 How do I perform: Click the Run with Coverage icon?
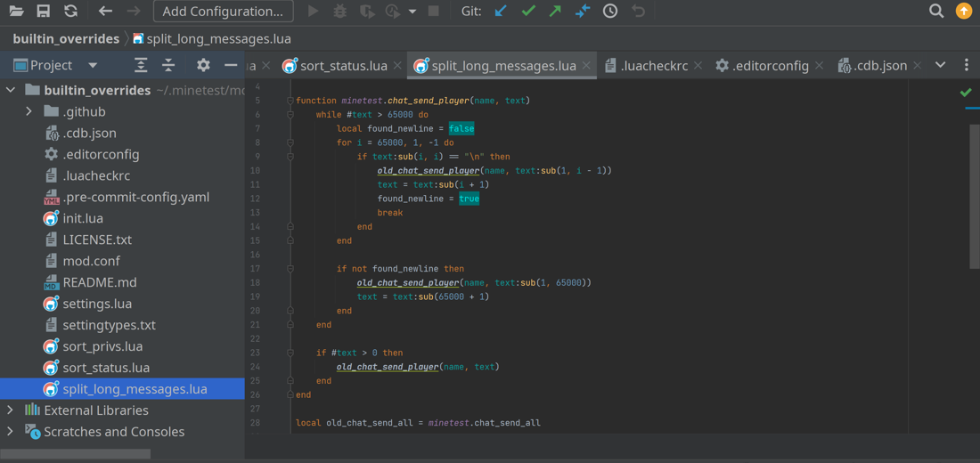[368, 11]
